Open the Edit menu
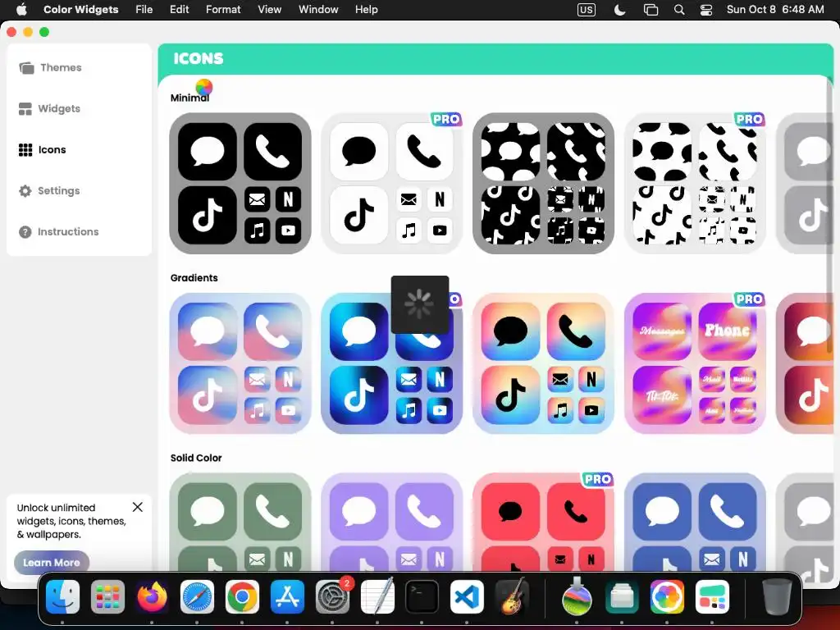This screenshot has height=630, width=840. click(x=179, y=10)
